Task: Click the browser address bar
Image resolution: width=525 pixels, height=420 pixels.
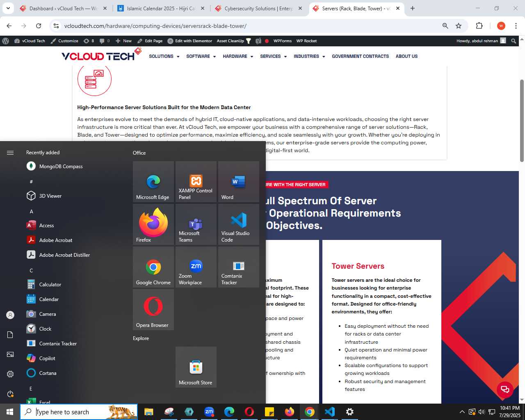Action: click(246, 26)
